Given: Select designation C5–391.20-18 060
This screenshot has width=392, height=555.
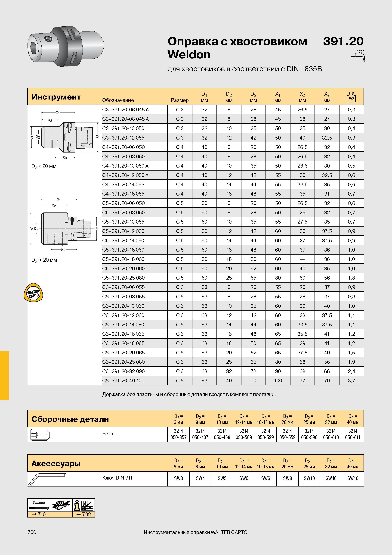Looking at the screenshot, I should point(123,259).
